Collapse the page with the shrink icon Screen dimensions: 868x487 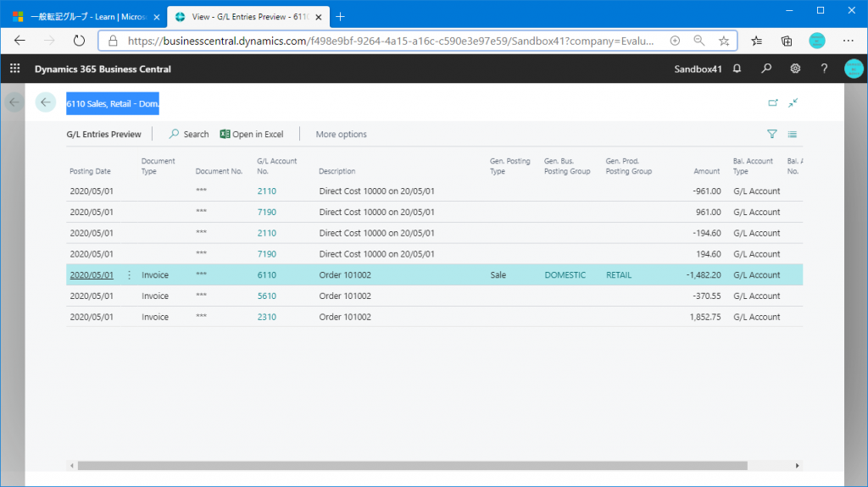tap(793, 103)
